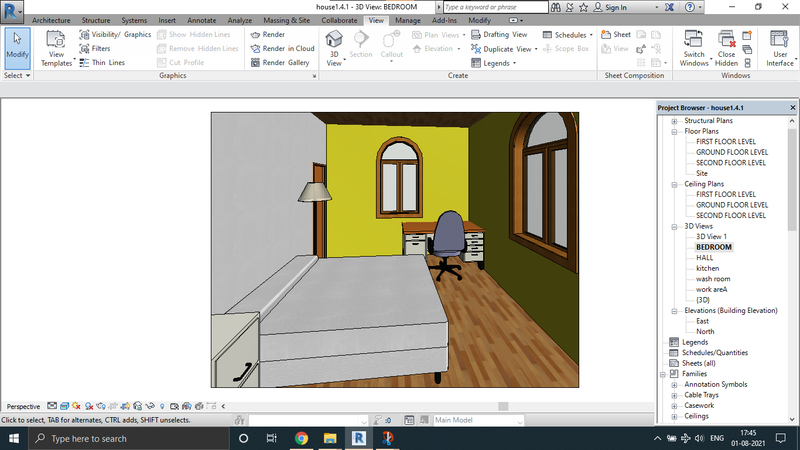This screenshot has height=450, width=800.
Task: Open the Architecture ribbon tab
Action: click(x=51, y=20)
